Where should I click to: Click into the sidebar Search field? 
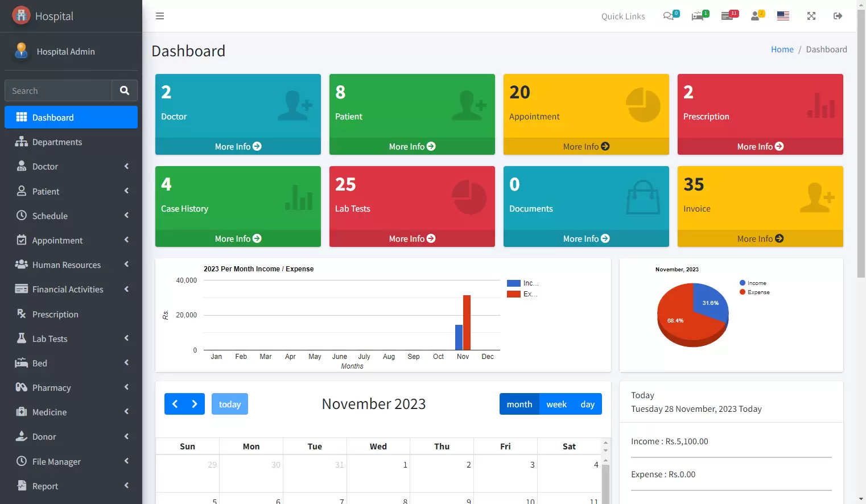pyautogui.click(x=58, y=90)
